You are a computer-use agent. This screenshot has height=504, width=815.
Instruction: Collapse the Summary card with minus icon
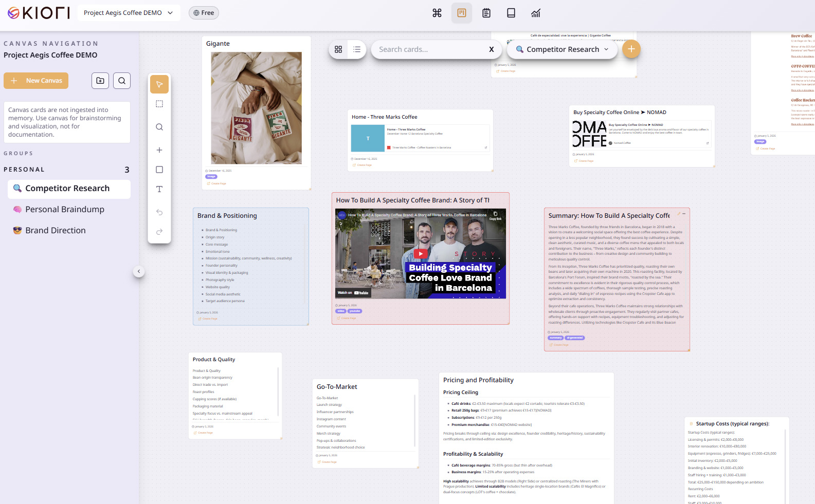click(684, 214)
